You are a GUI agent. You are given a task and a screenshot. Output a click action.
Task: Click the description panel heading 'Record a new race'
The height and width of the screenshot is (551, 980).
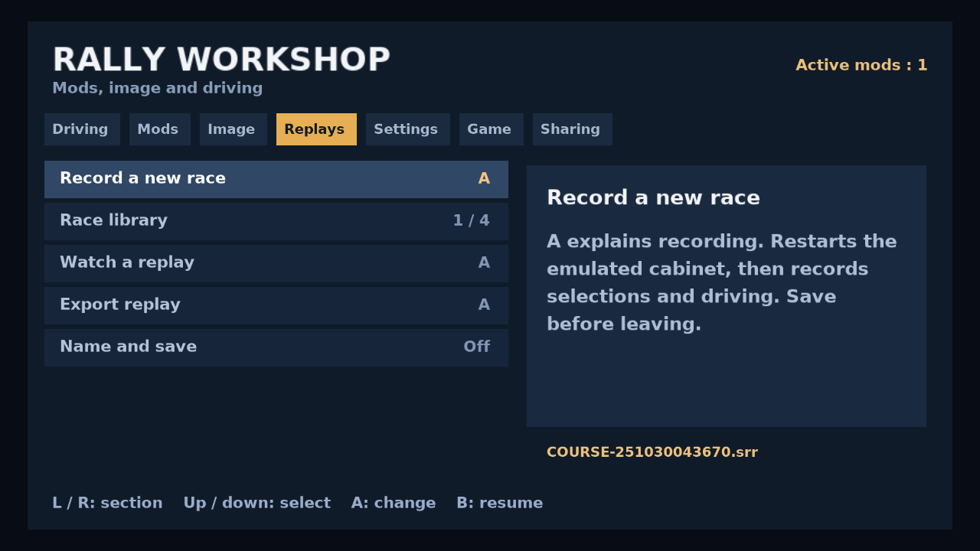[x=653, y=197]
